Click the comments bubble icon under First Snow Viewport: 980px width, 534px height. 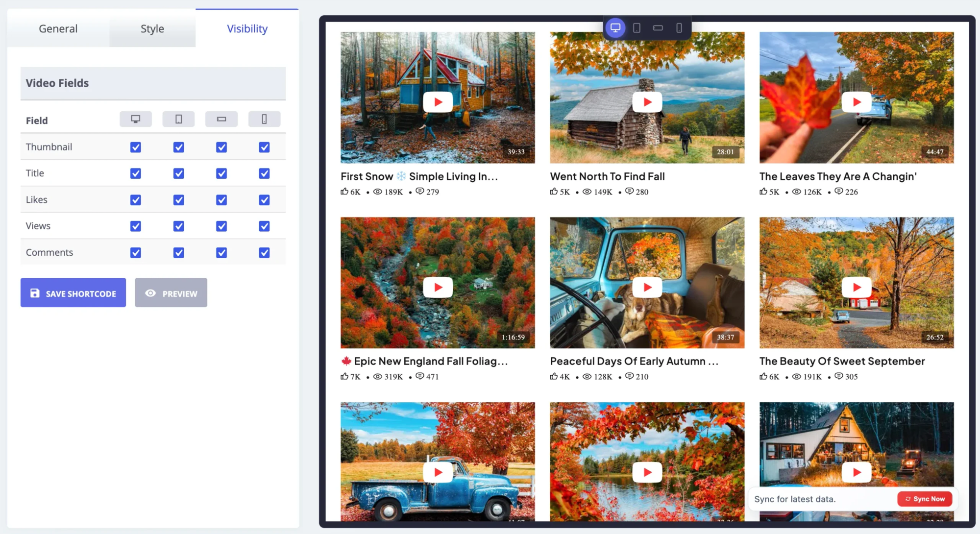pyautogui.click(x=420, y=191)
